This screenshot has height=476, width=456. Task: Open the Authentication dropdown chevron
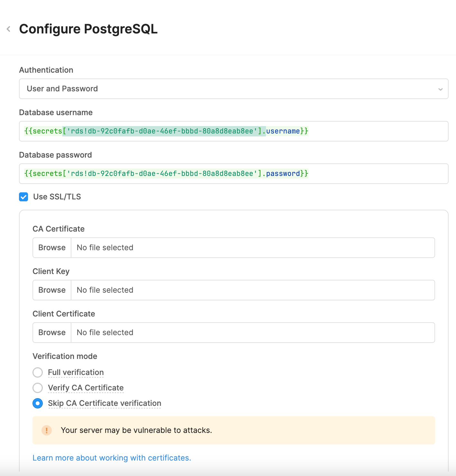click(440, 89)
